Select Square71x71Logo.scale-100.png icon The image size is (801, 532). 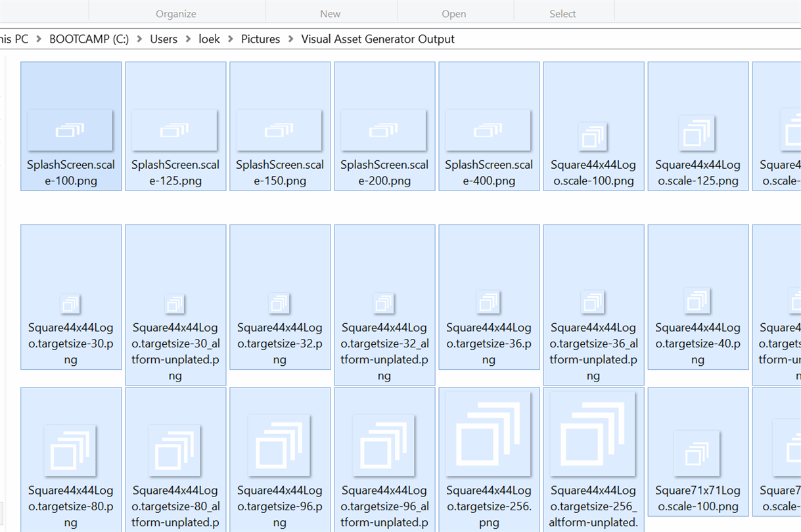(697, 454)
